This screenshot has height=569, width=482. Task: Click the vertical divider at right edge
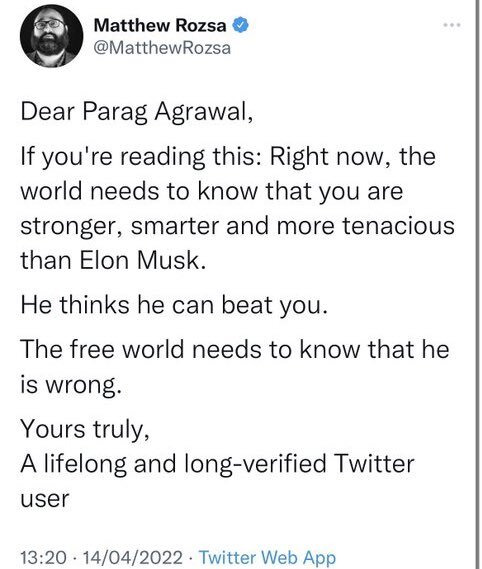[x=477, y=284]
